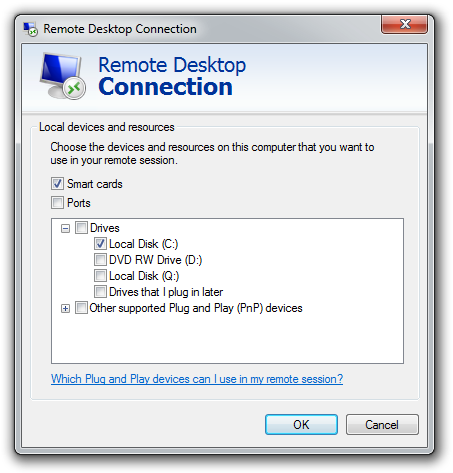Click empty area of devices tree list
The height and width of the screenshot is (473, 453).
[x=227, y=338]
